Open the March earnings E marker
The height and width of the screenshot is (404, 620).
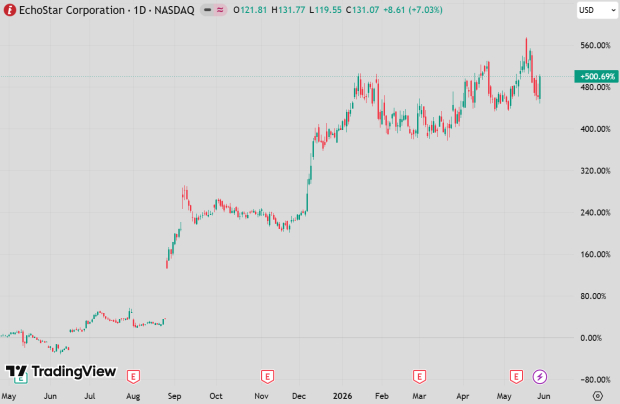[x=419, y=376]
